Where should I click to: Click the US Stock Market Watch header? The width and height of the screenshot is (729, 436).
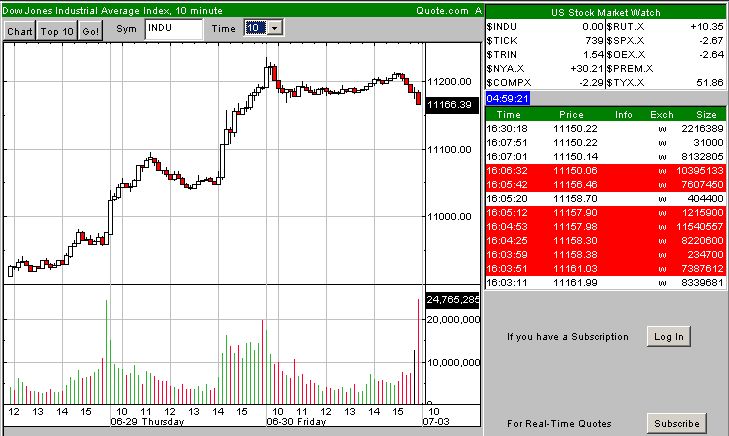pyautogui.click(x=605, y=13)
